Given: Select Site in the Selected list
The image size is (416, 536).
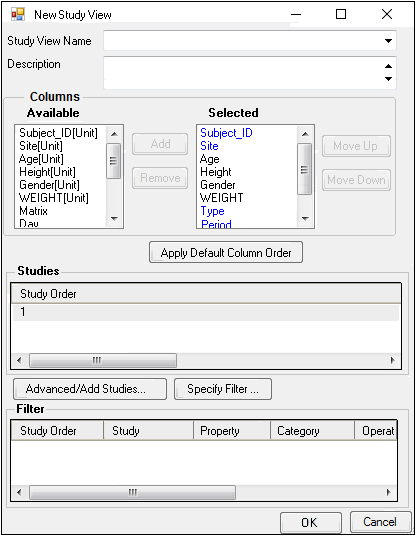Looking at the screenshot, I should click(209, 146).
